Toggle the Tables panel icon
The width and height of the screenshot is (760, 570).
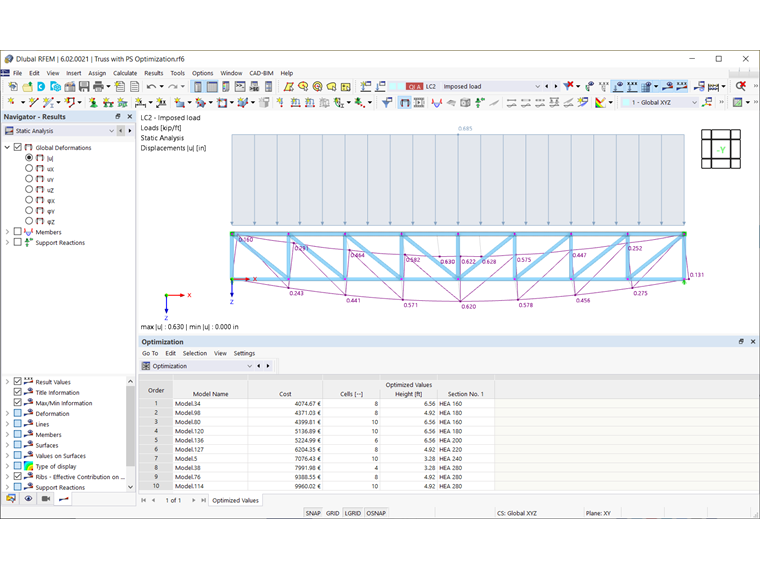212,86
